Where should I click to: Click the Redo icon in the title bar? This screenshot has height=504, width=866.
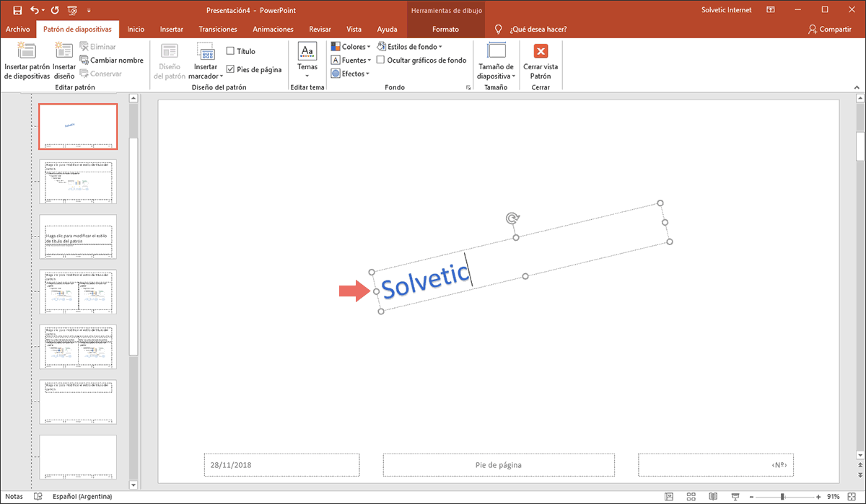(56, 10)
